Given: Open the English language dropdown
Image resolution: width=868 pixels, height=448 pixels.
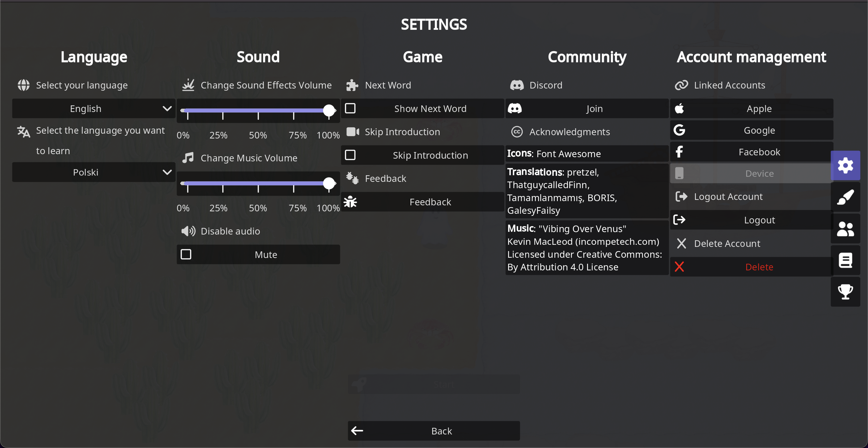Looking at the screenshot, I should click(x=93, y=108).
